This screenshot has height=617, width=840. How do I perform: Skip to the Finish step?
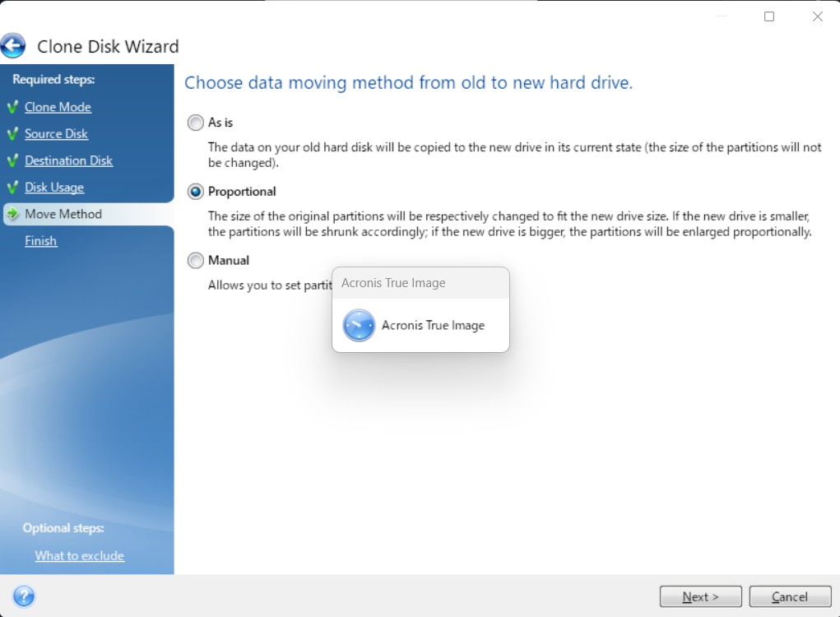coord(40,241)
